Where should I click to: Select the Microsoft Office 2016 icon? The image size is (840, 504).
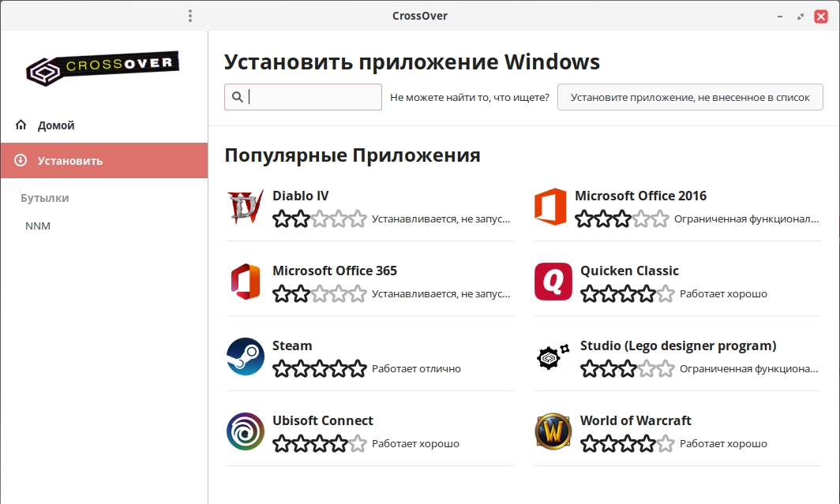click(550, 207)
